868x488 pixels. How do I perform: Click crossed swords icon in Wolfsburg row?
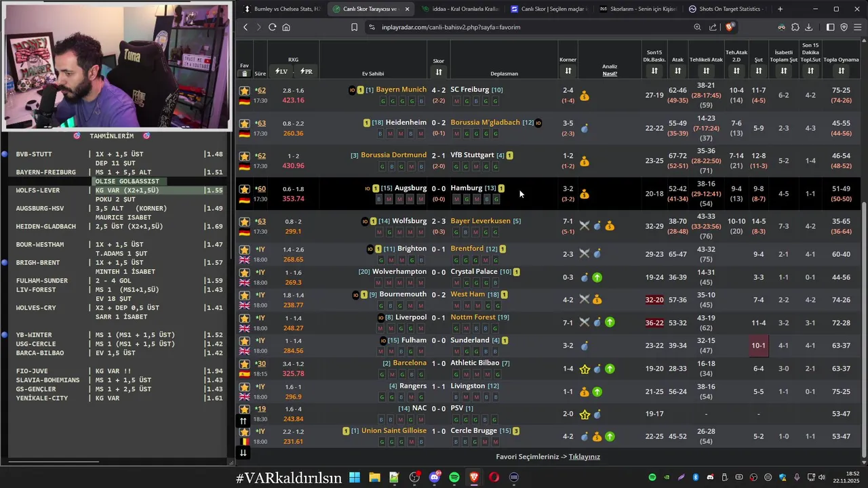pos(585,226)
